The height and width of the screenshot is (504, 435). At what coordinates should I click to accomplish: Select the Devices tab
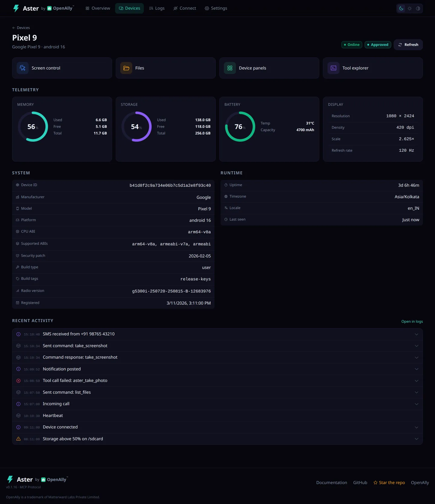pos(129,8)
